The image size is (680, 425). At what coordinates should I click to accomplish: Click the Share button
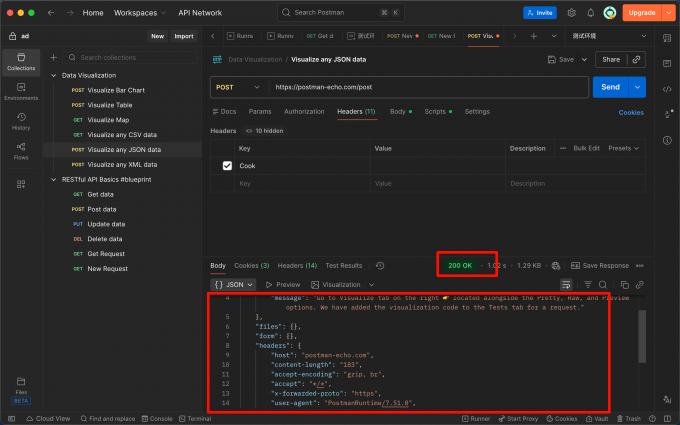click(x=611, y=59)
